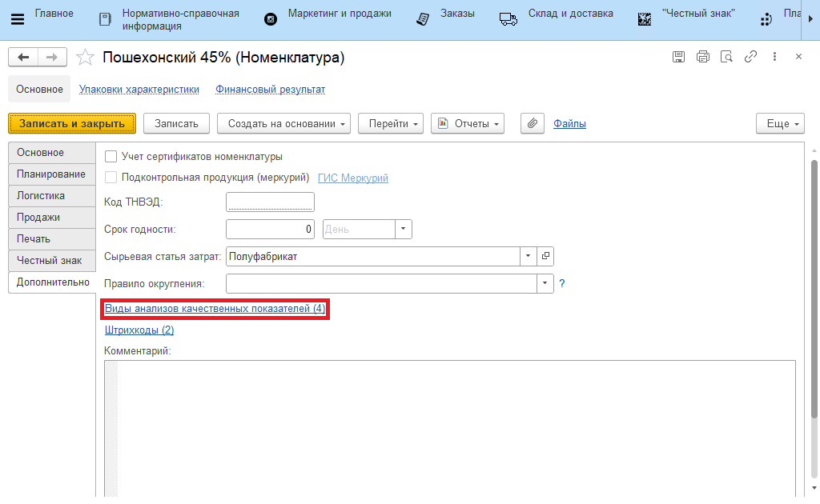This screenshot has width=820, height=504.
Task: Expand the Правило округления dropdown arrow
Action: point(545,283)
